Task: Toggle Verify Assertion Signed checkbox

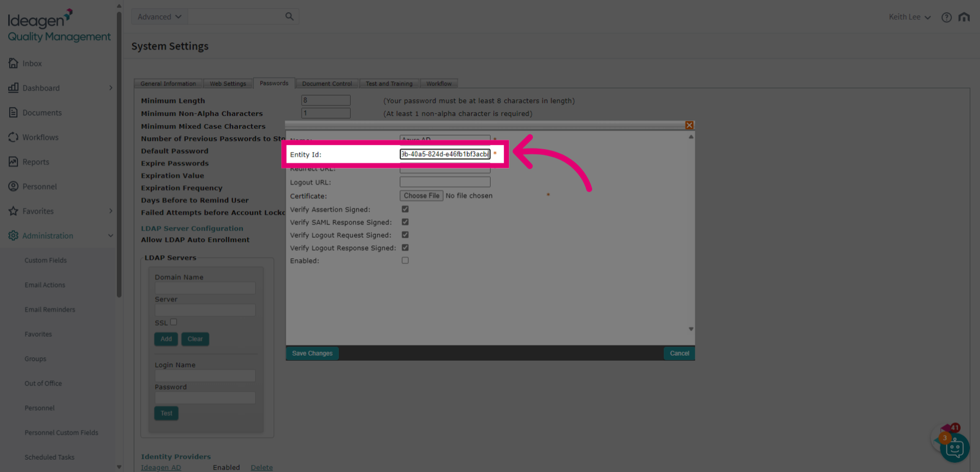Action: click(405, 209)
